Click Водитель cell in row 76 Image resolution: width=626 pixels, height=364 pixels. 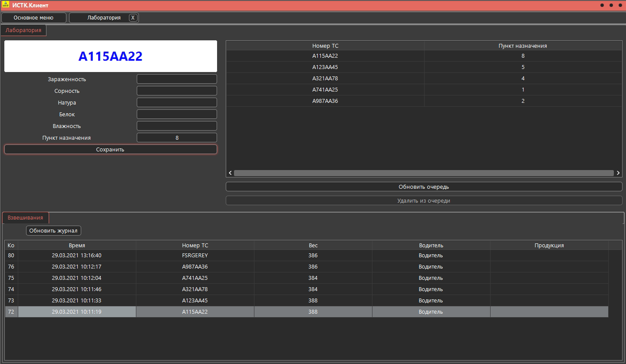pos(431,267)
